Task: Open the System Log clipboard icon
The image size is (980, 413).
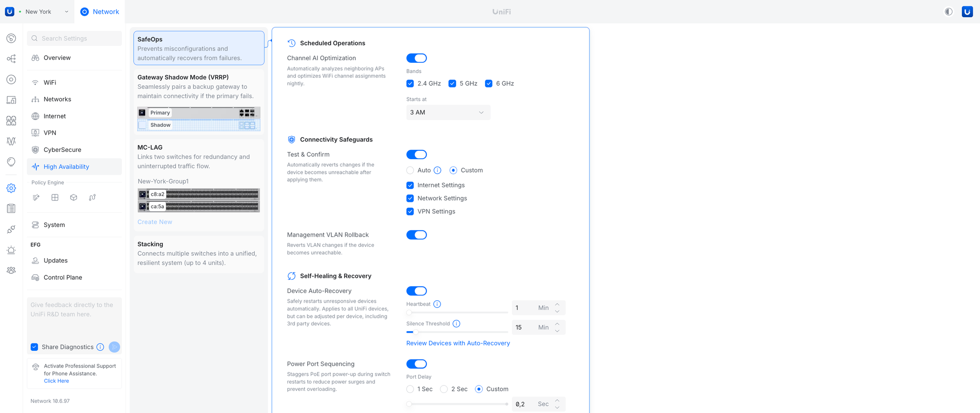Action: [x=11, y=209]
